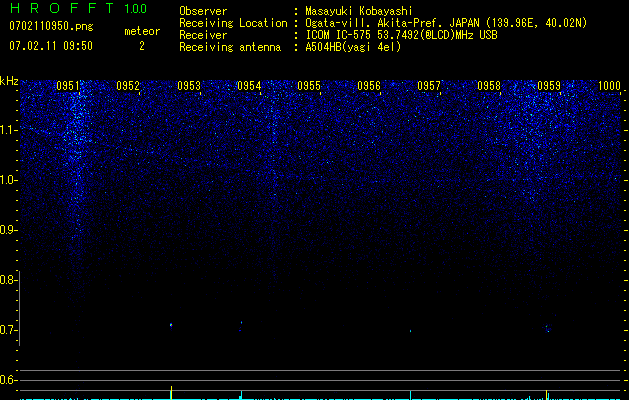Click the 0.9 kHz axis label
This screenshot has width=629, height=400.
point(8,230)
